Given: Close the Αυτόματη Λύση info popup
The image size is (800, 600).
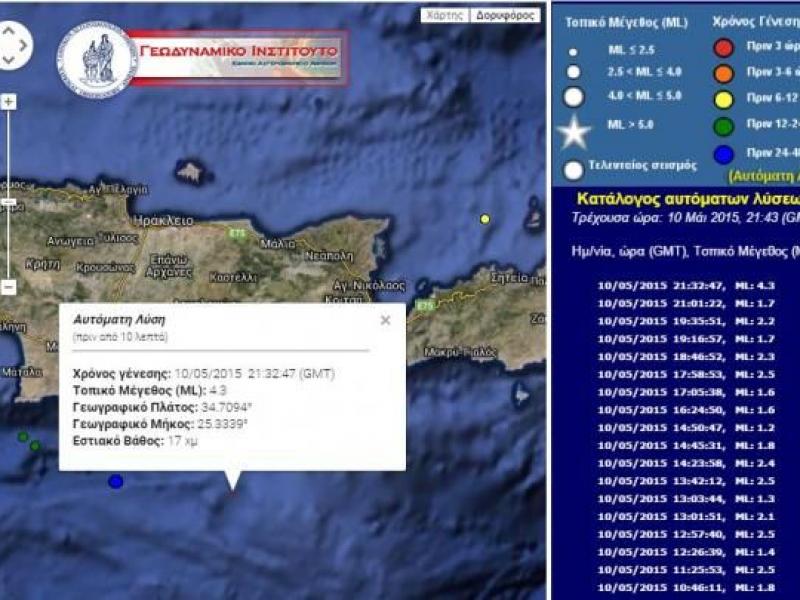Looking at the screenshot, I should click(x=385, y=321).
